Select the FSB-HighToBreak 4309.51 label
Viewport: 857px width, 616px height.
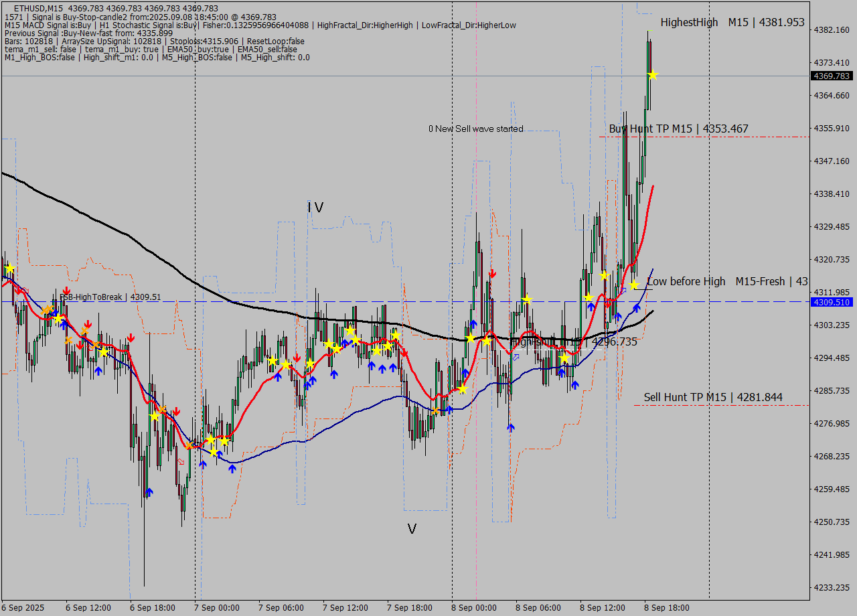pos(110,297)
